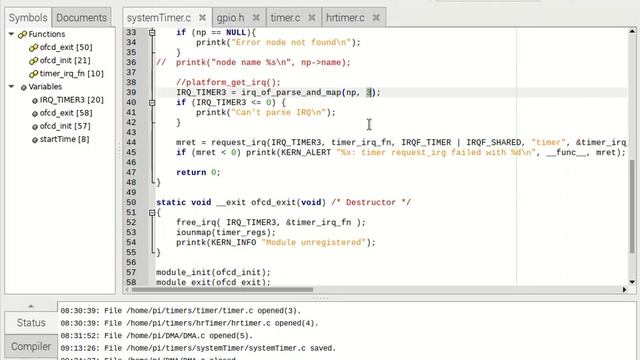Click the return 0 statement
This screenshot has height=360, width=640.
tap(198, 173)
